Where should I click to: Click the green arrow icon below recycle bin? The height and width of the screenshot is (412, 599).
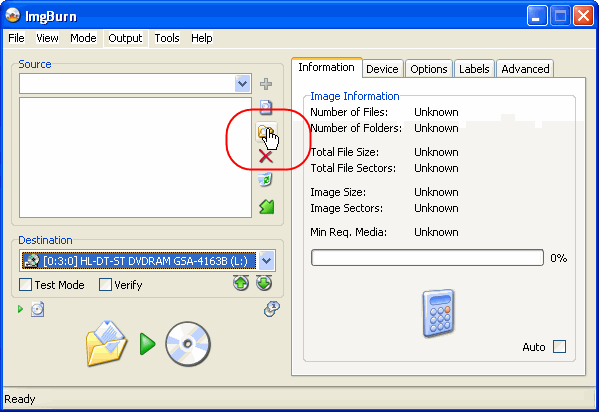[x=267, y=207]
